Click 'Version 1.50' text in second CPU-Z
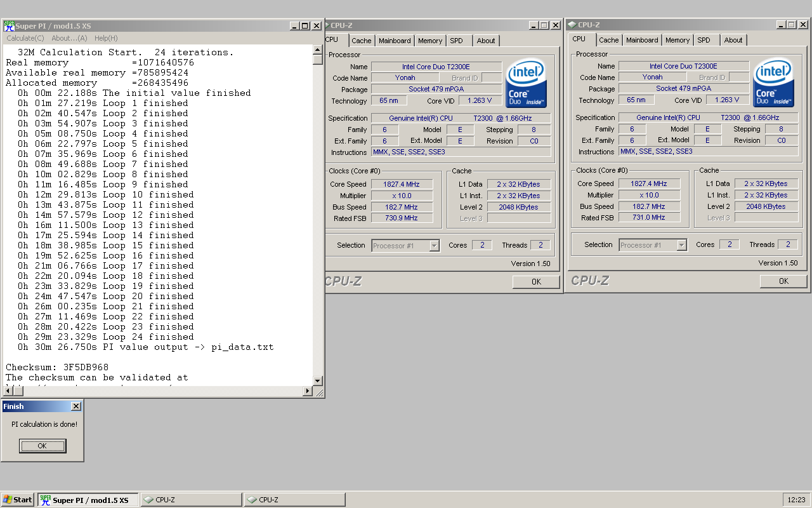This screenshot has height=508, width=812. coord(778,263)
